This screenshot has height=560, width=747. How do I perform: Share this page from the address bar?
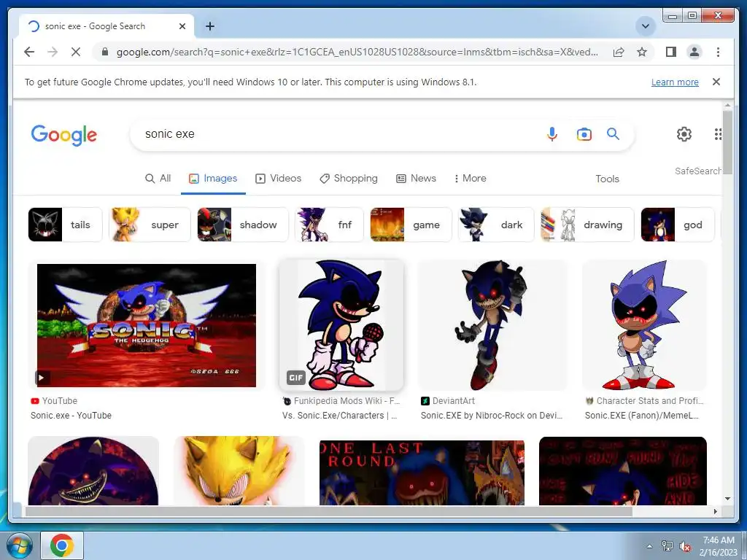[x=619, y=52]
